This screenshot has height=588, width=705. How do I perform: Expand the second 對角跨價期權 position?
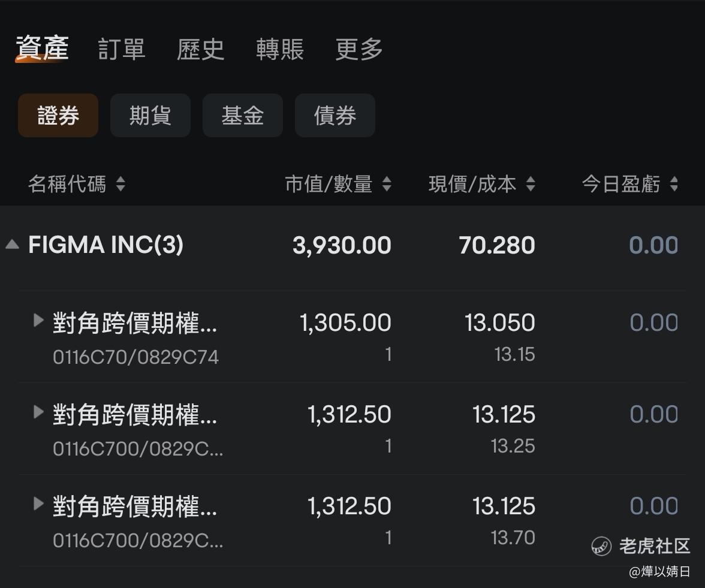38,412
